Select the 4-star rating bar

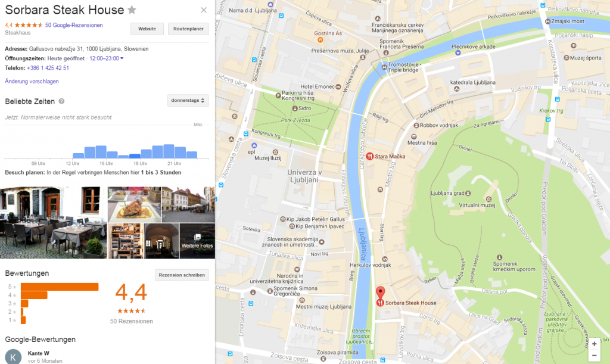pyautogui.click(x=34, y=295)
